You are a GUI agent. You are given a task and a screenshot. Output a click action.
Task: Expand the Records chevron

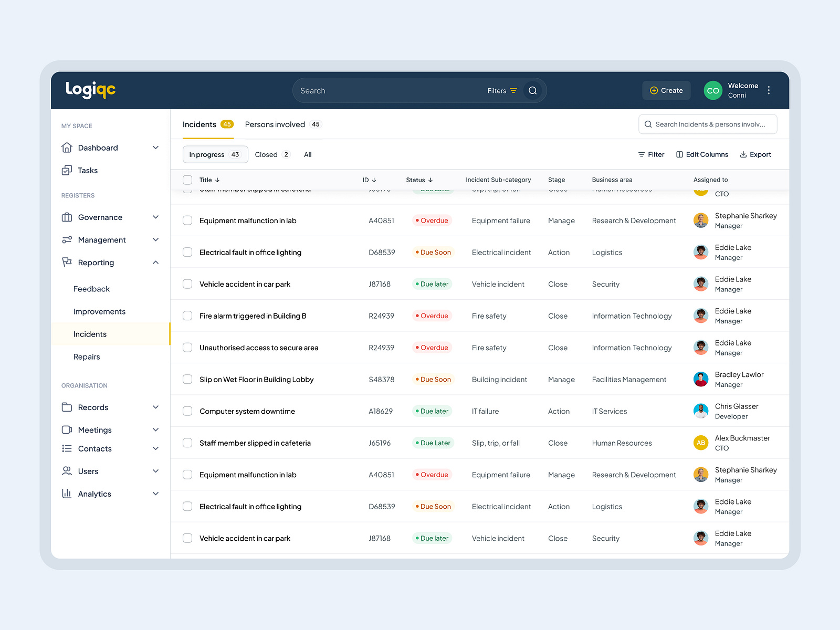[156, 407]
